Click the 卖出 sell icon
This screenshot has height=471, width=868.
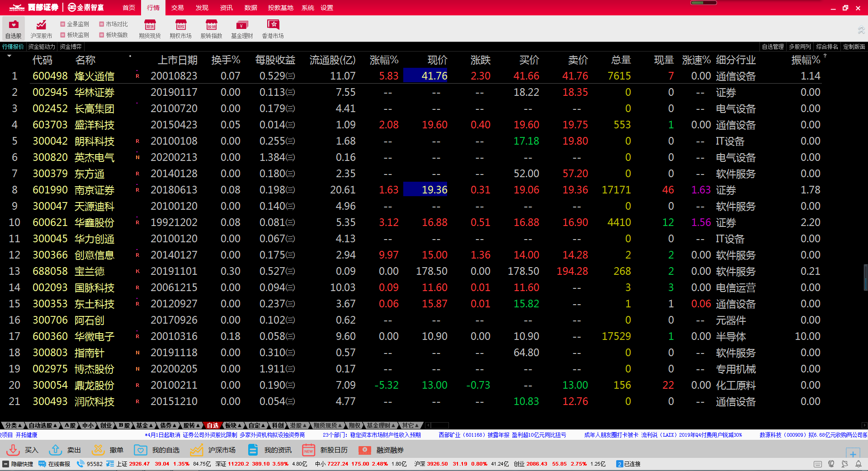[56, 450]
